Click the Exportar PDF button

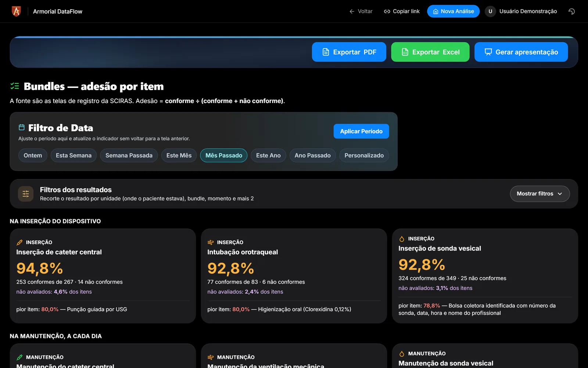click(x=349, y=52)
